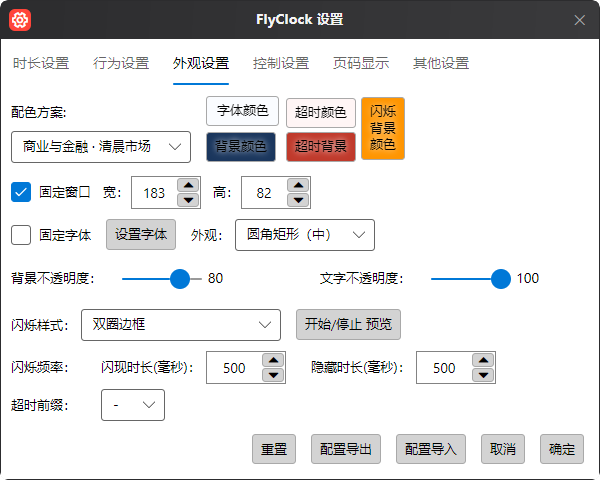Screen dimensions: 600x480
Task: Click the 文字不透明度 slider handle
Action: click(501, 279)
